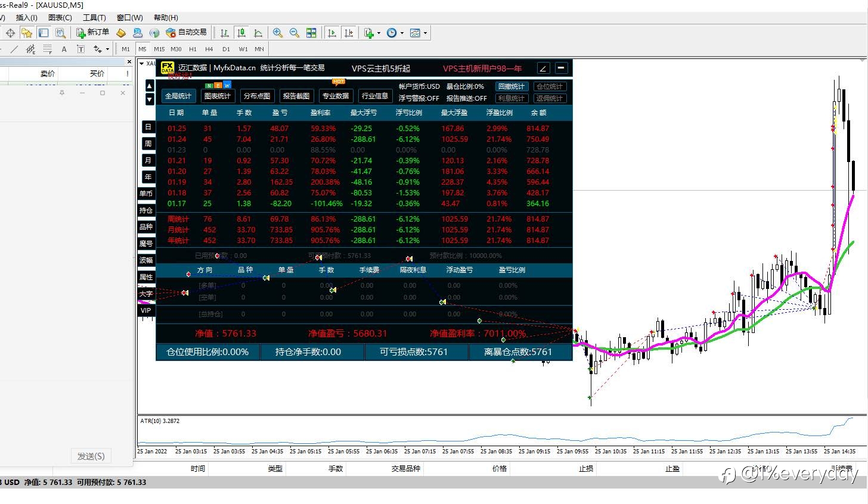Viewport: 868px width, 504px height.
Task: Click the 仓位统计 button
Action: tap(550, 86)
